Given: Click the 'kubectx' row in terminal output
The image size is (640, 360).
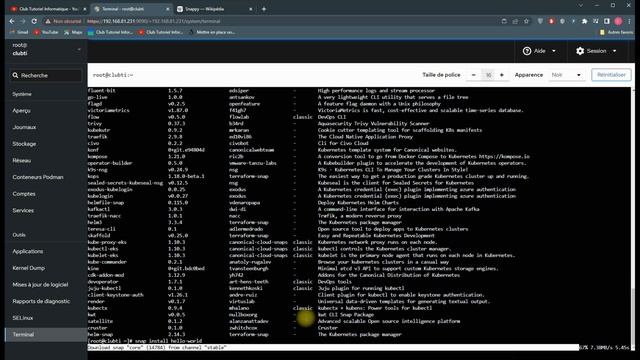Looking at the screenshot, I should (260, 308).
